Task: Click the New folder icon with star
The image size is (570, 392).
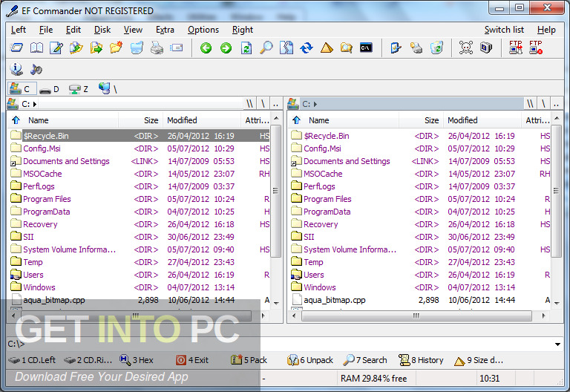Action: pos(116,48)
